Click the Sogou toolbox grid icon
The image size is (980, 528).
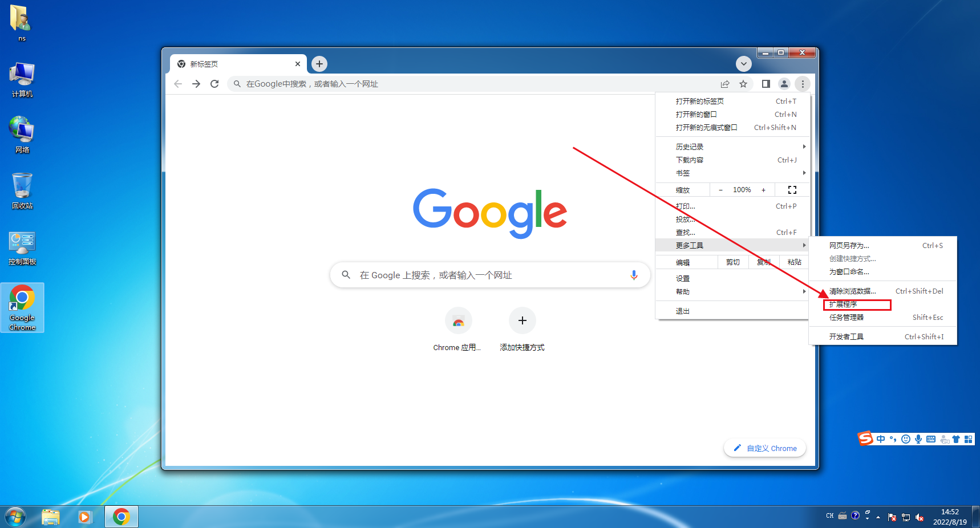tap(968, 439)
